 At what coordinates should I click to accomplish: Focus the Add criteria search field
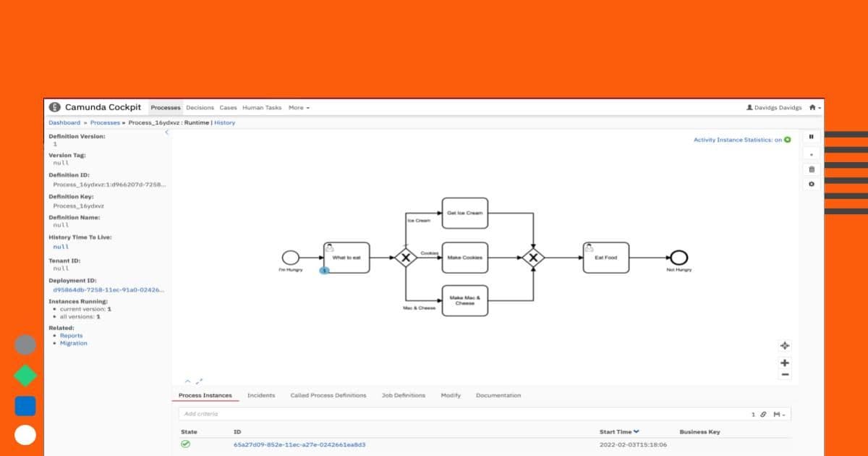pos(463,414)
